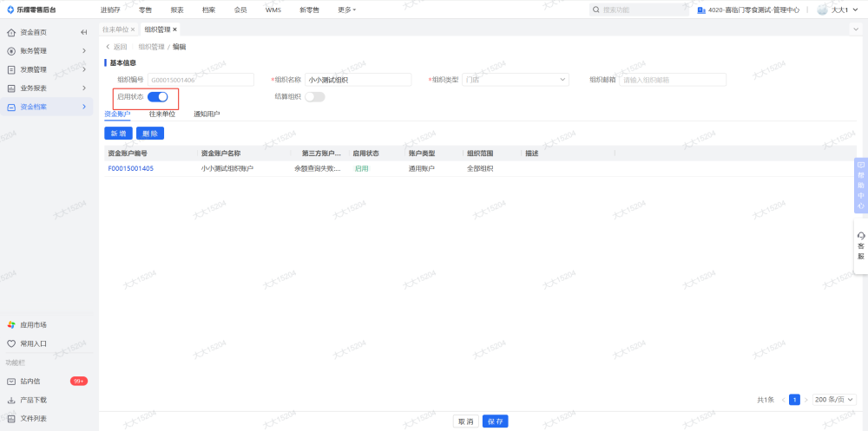868x431 pixels.
Task: Click the 发票管理 sidebar icon
Action: click(11, 69)
